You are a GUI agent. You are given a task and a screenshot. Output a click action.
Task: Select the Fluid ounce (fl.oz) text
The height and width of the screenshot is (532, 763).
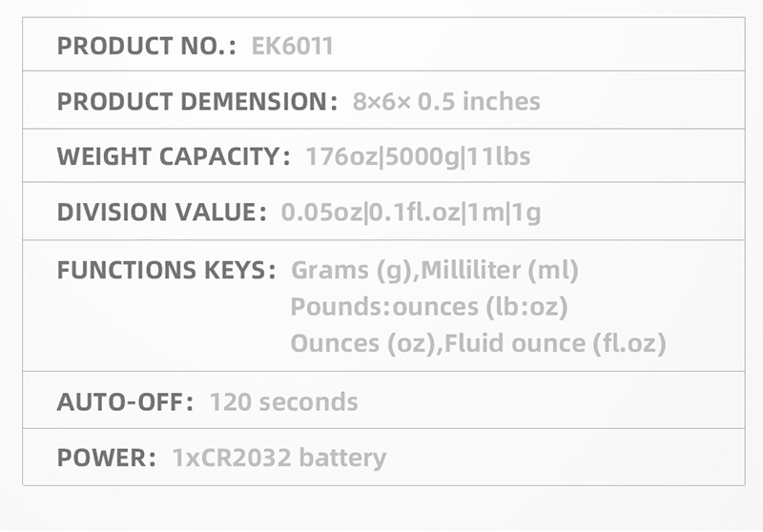(x=555, y=343)
